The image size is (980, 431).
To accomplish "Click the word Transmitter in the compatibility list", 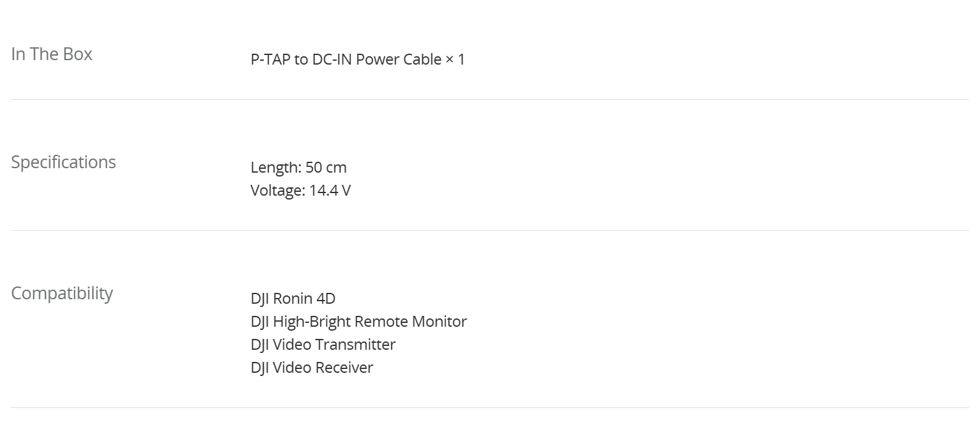I will 355,345.
